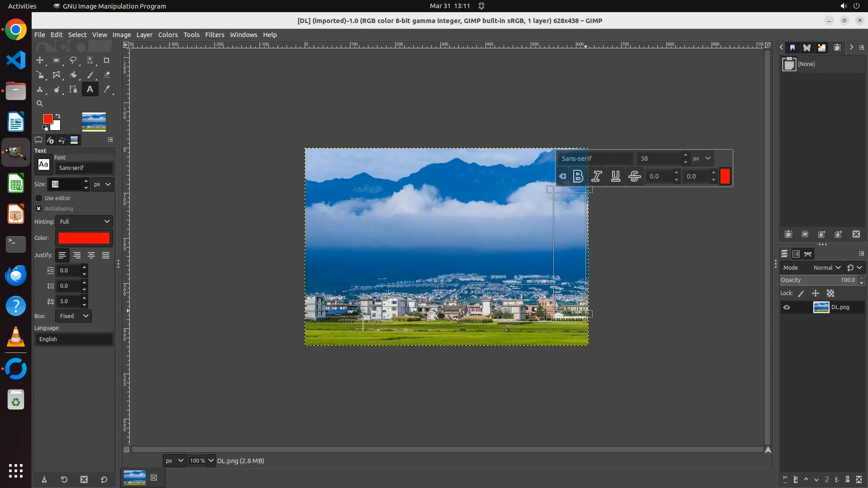Select the Crop tool in toolbox
868x488 pixels.
pos(106,61)
